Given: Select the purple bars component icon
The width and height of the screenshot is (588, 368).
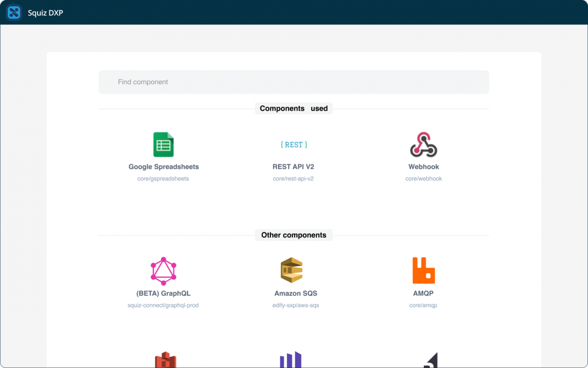Looking at the screenshot, I should click(290, 360).
